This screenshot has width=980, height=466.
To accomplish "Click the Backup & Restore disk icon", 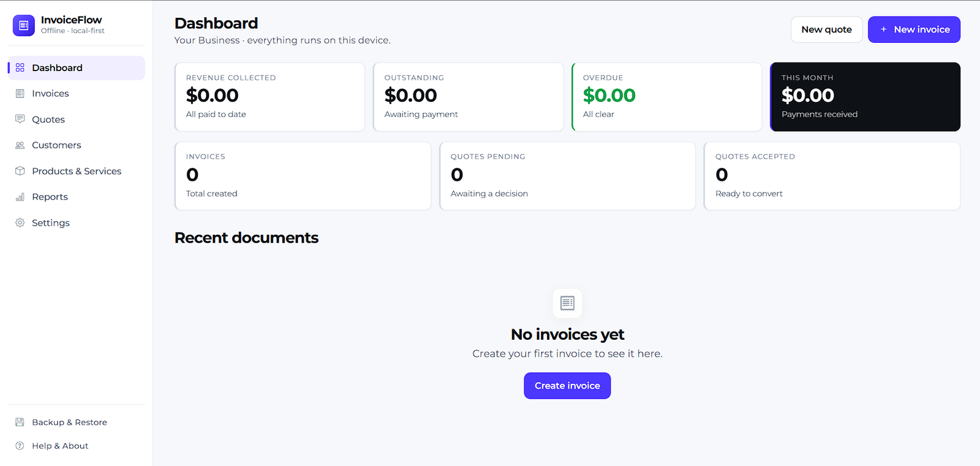I will [x=20, y=422].
